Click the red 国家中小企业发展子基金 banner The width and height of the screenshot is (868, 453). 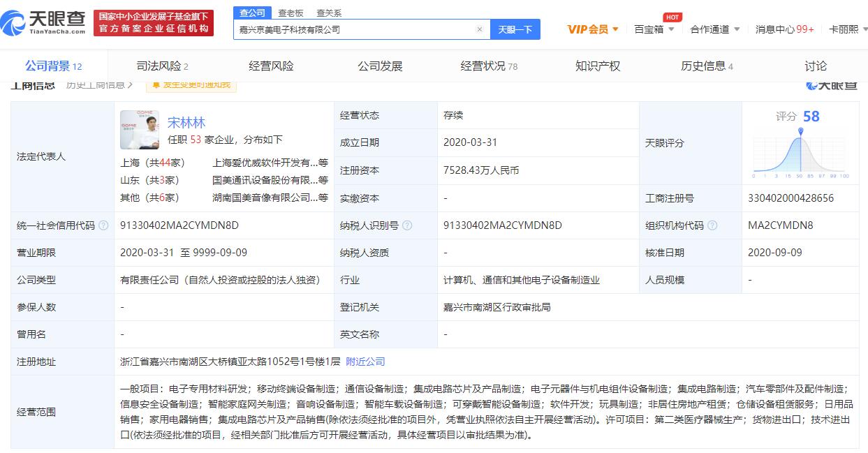(154, 23)
